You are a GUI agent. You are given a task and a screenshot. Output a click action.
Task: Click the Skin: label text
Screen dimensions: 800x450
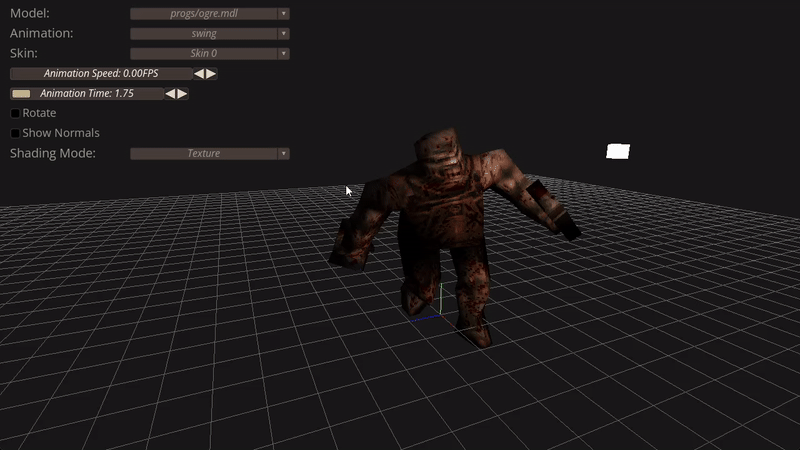pos(23,53)
